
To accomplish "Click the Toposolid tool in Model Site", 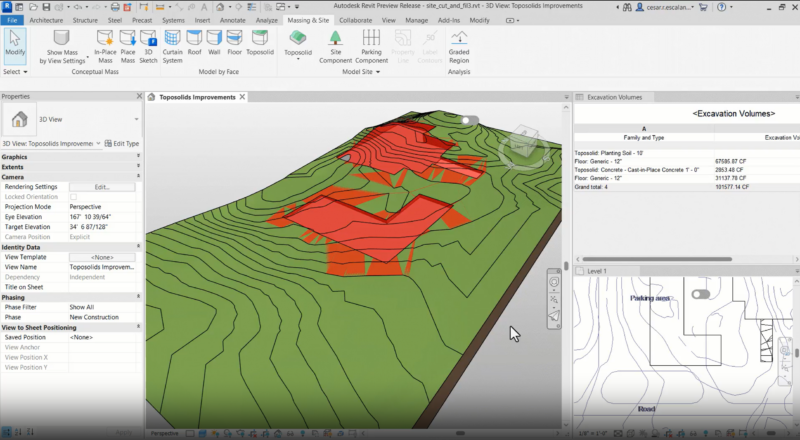I will 298,42.
